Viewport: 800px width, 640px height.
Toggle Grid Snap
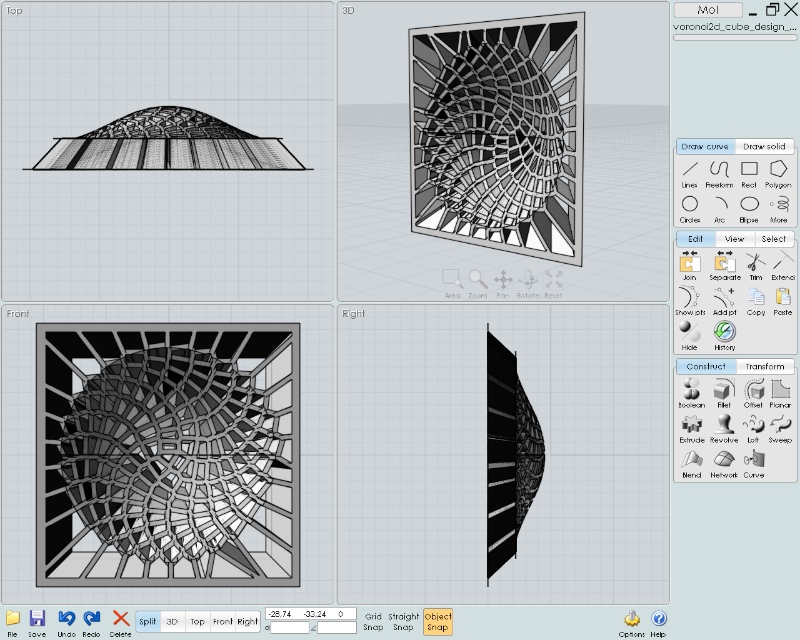[x=373, y=621]
